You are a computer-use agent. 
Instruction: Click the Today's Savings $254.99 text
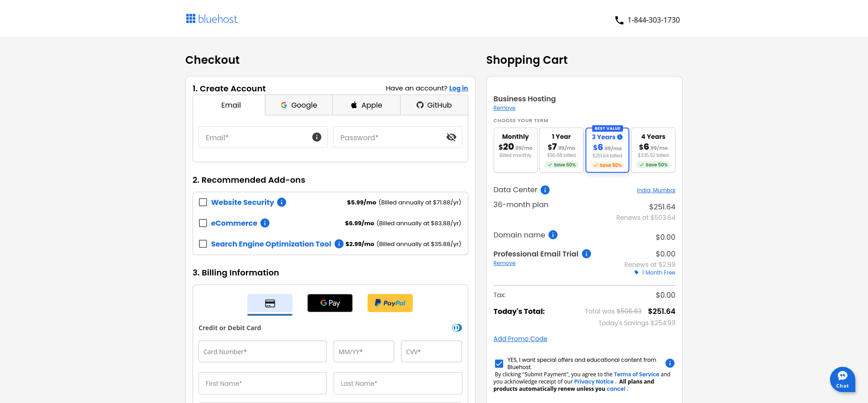pos(637,323)
